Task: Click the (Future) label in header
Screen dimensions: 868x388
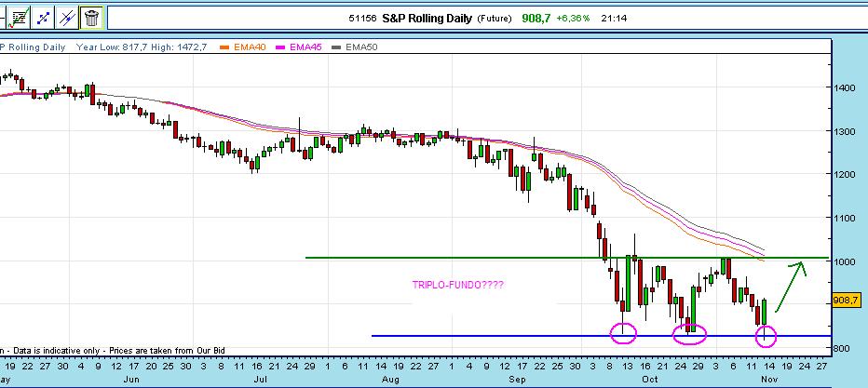Action: coord(495,19)
